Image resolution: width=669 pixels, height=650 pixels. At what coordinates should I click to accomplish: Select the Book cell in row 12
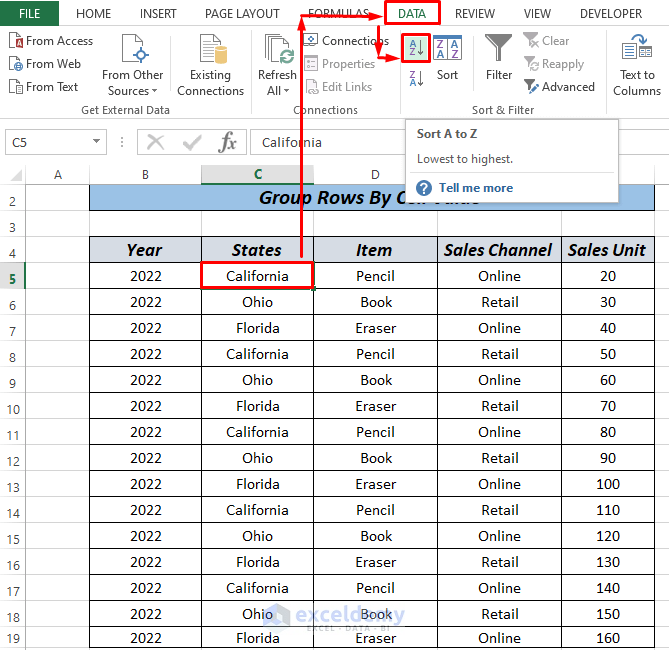tap(375, 458)
